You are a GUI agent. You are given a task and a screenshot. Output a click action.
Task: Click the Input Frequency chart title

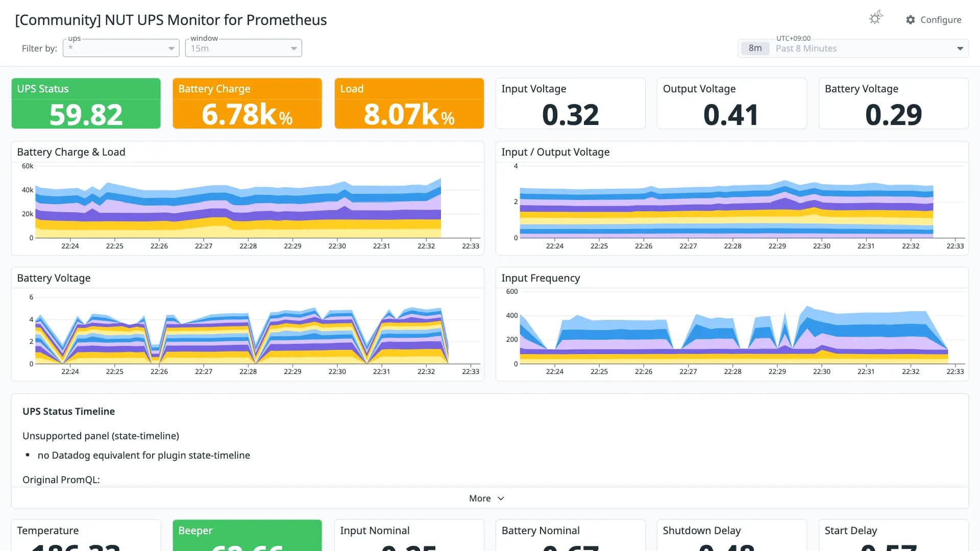pyautogui.click(x=541, y=278)
